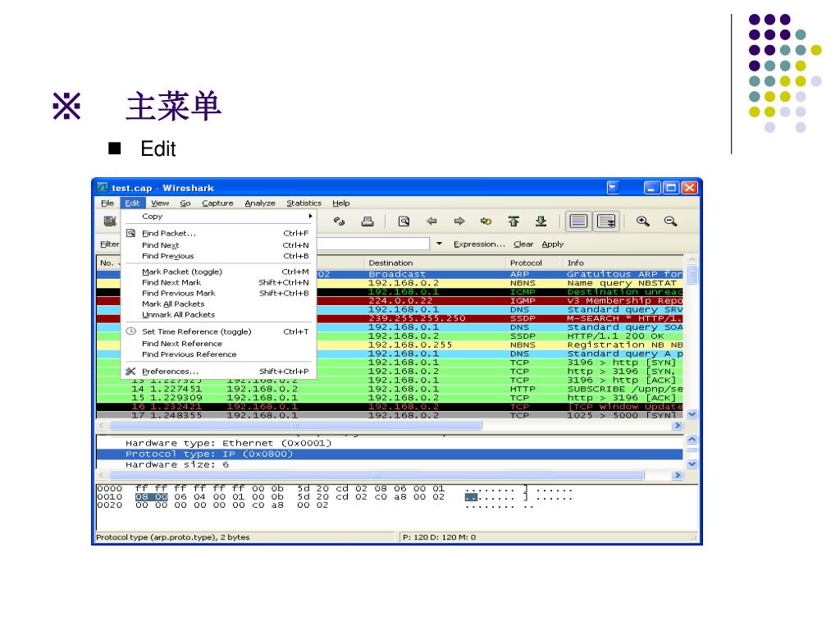Click packet list horizontal scroll right arrow

678,426
